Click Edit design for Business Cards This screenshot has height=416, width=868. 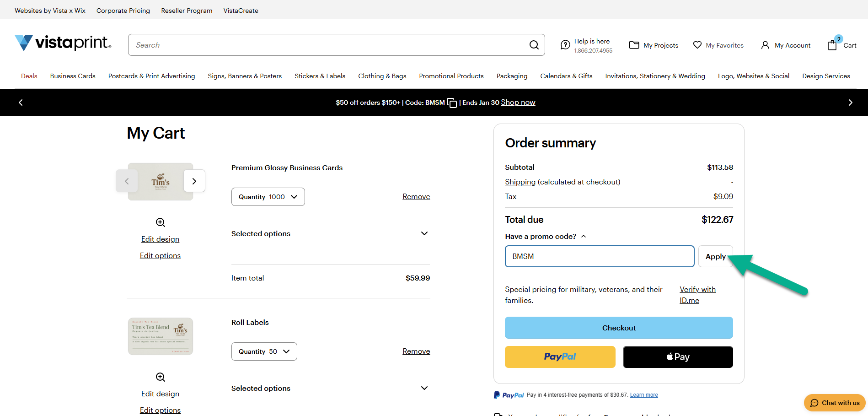click(x=160, y=239)
